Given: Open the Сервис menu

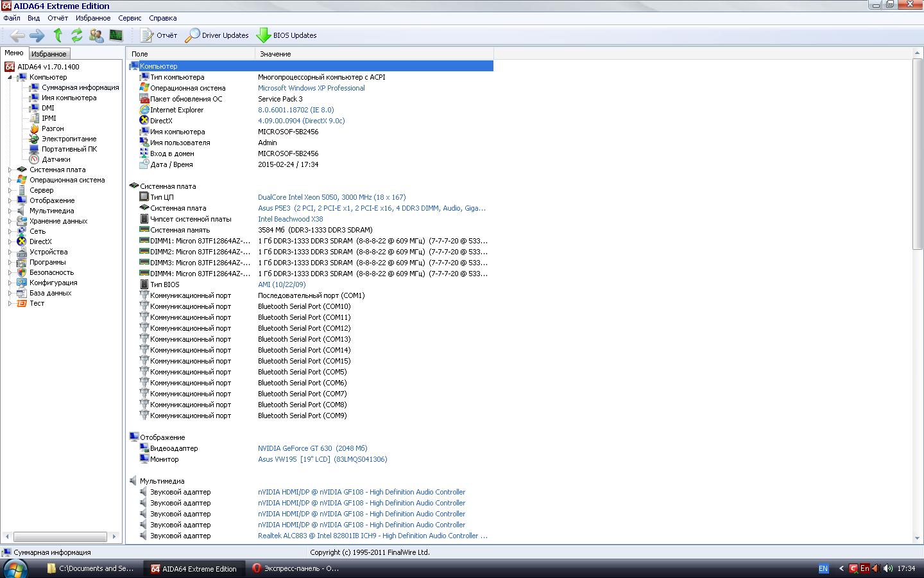Looking at the screenshot, I should [x=130, y=18].
